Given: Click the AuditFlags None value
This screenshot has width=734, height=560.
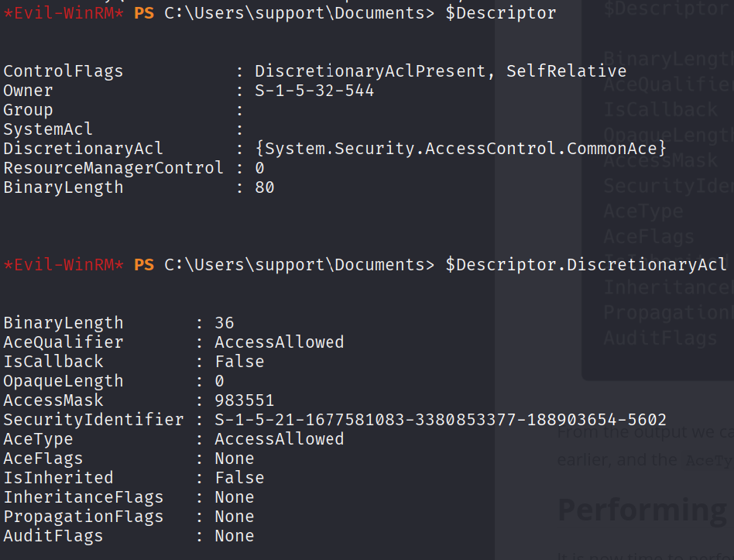Looking at the screenshot, I should click(235, 536).
